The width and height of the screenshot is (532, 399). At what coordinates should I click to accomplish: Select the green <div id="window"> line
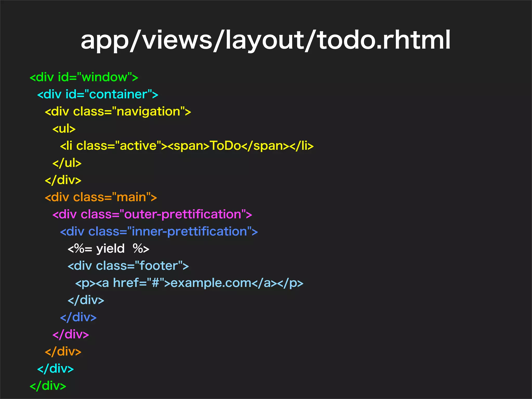click(84, 77)
